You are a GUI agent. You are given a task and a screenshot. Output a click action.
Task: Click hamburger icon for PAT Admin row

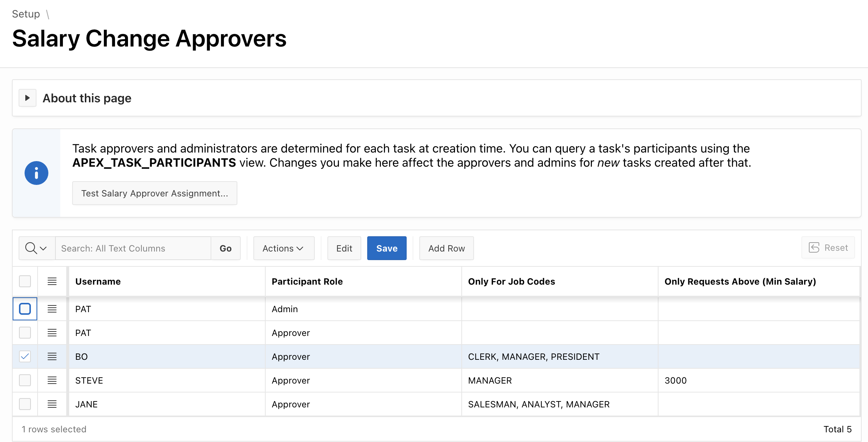click(52, 309)
